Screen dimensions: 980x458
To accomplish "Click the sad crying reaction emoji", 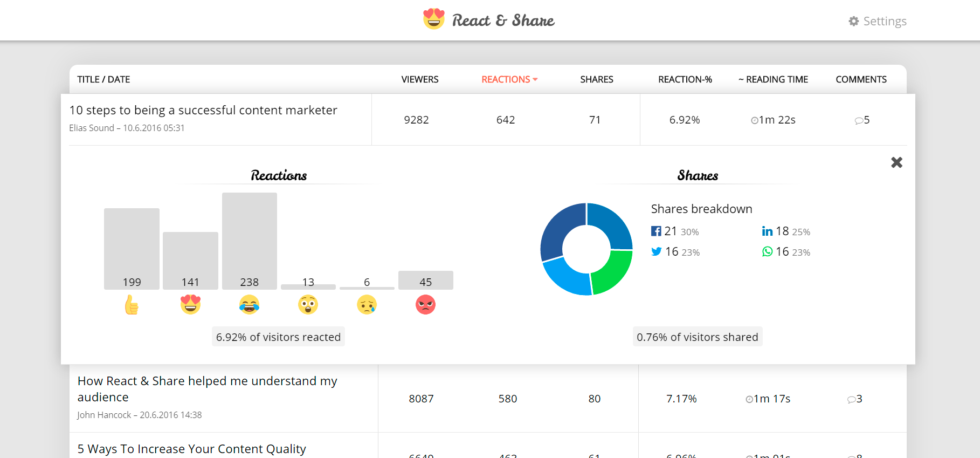I will [x=367, y=305].
